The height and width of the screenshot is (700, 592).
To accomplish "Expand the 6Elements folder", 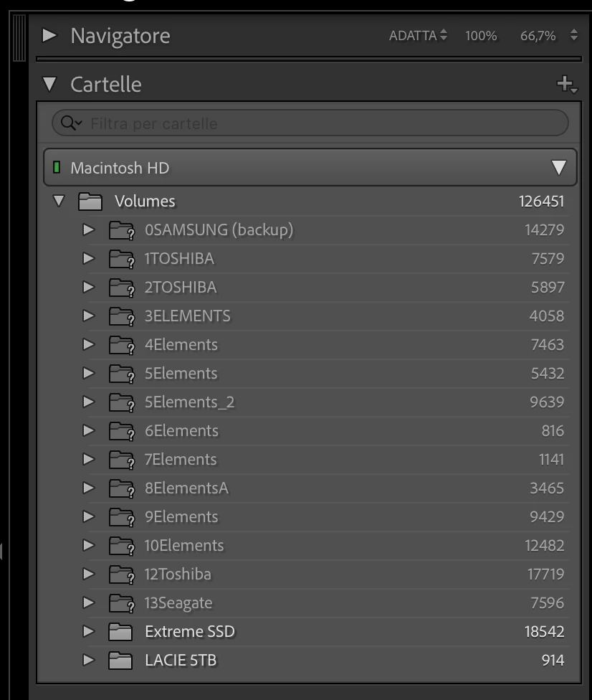I will pos(89,430).
